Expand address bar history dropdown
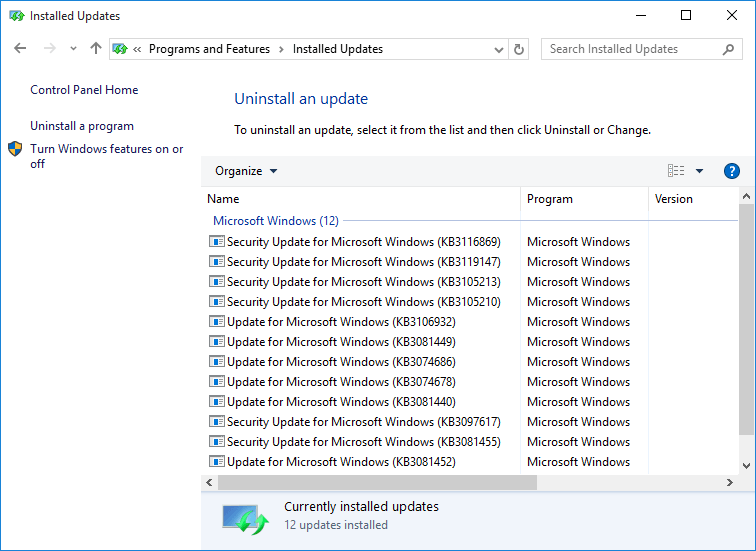This screenshot has height=551, width=756. click(x=499, y=49)
